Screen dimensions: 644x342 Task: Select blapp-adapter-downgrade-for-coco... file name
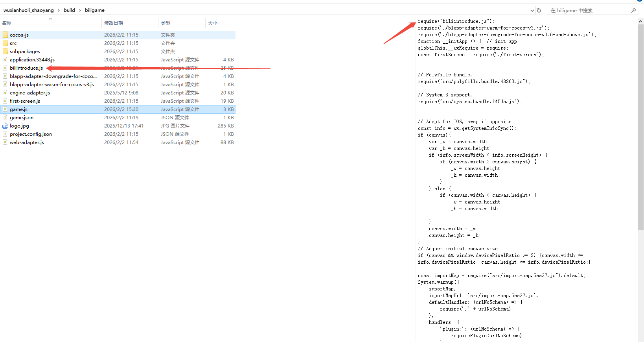point(53,76)
